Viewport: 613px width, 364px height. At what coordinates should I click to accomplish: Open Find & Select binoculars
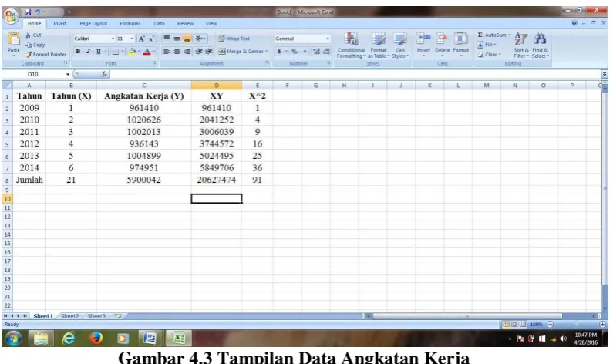(x=541, y=45)
